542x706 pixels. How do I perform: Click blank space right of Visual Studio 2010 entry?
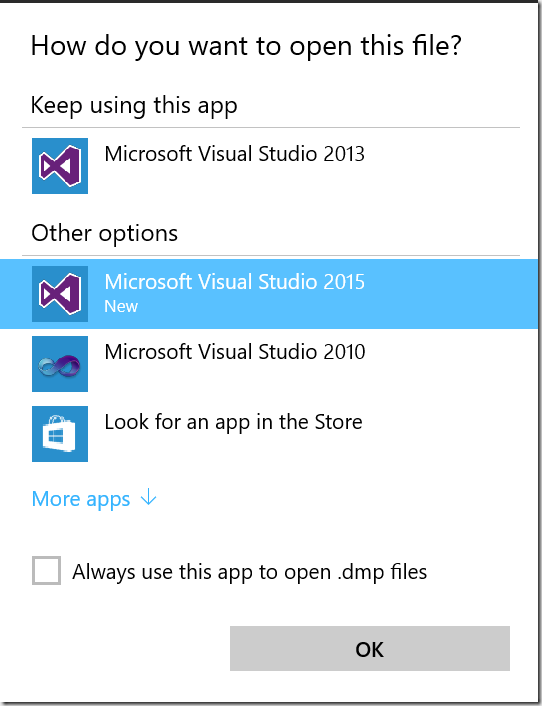click(x=450, y=364)
